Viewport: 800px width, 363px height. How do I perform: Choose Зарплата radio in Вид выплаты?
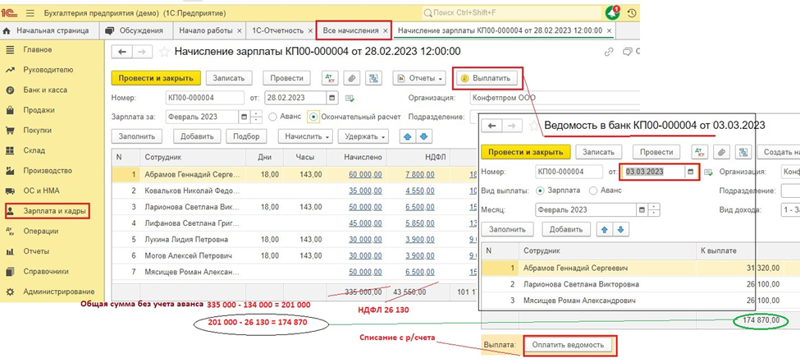pyautogui.click(x=540, y=190)
